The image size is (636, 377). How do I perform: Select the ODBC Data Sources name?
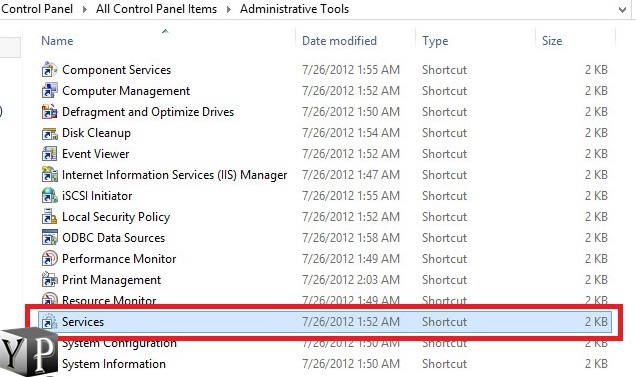pyautogui.click(x=114, y=238)
